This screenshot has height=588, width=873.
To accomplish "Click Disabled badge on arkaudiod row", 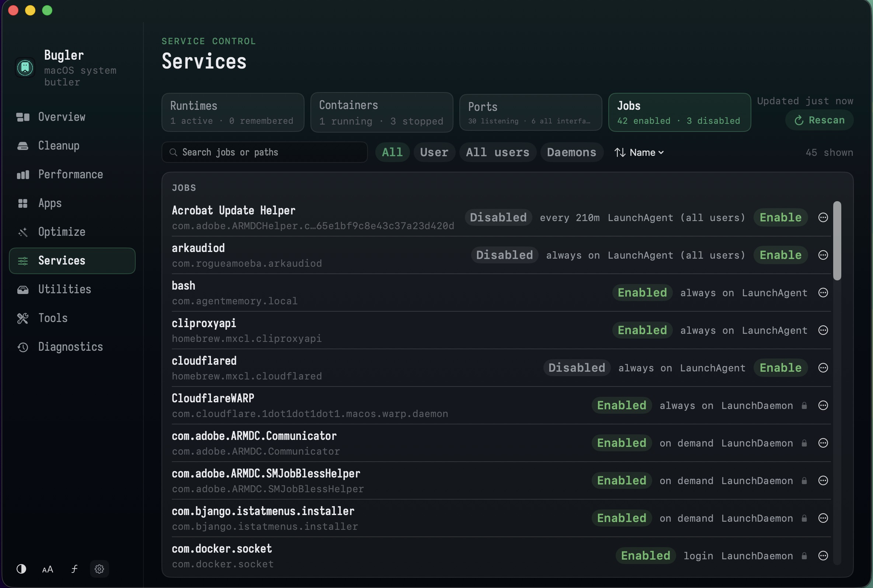I will click(504, 255).
